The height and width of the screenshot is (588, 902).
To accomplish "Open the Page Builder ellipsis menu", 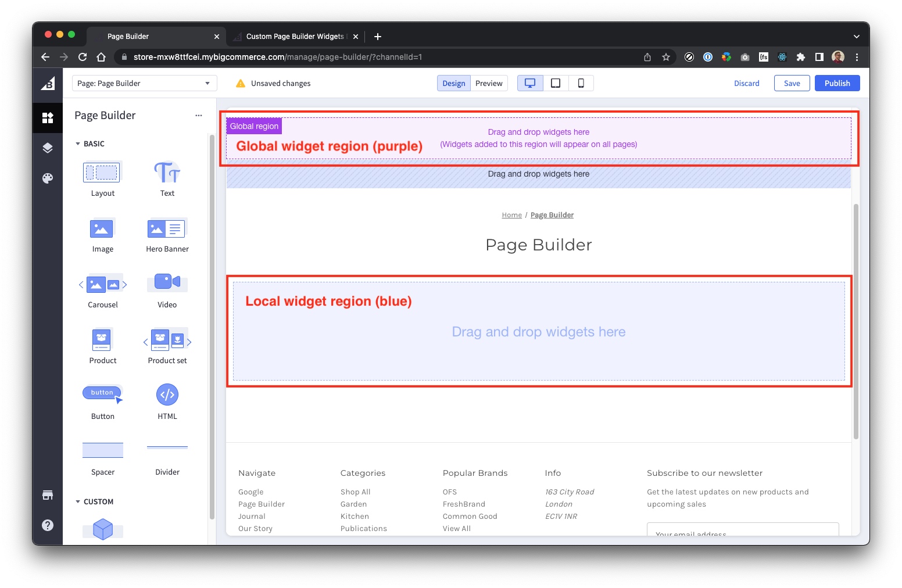I will 199,115.
